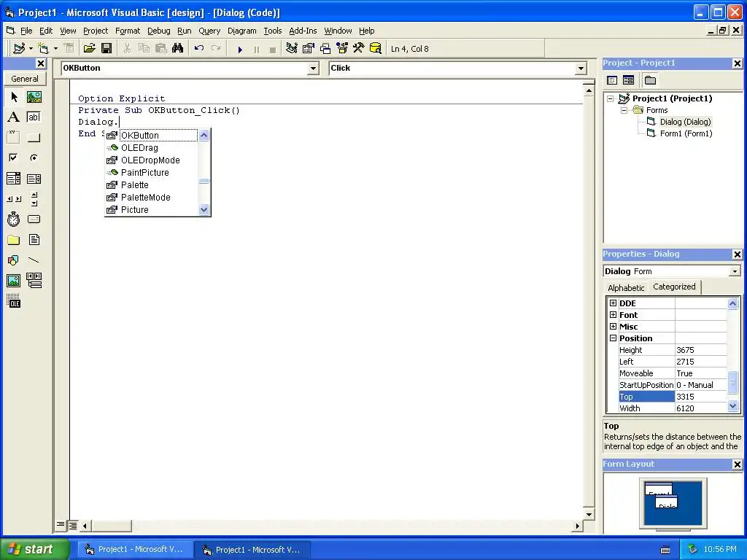Open the Form Layout Window toolbar icon
The height and width of the screenshot is (560, 747).
(x=325, y=48)
